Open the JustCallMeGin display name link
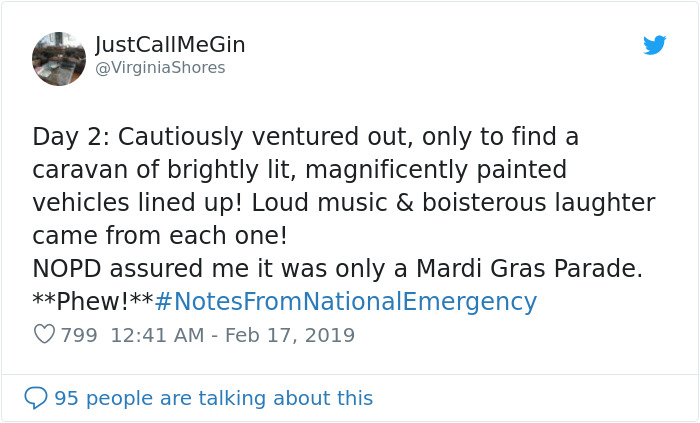Image resolution: width=700 pixels, height=423 pixels. pyautogui.click(x=170, y=45)
